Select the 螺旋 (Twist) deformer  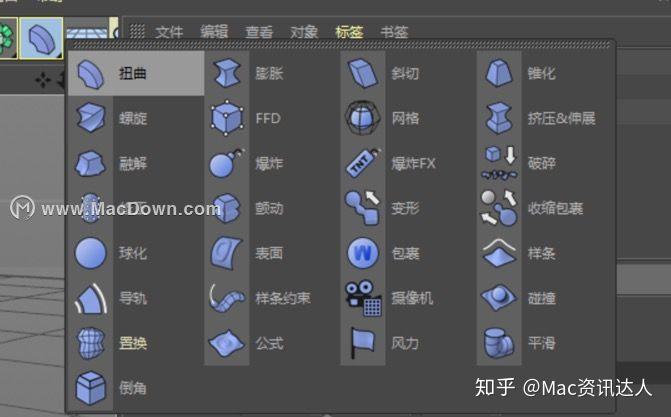coord(136,118)
